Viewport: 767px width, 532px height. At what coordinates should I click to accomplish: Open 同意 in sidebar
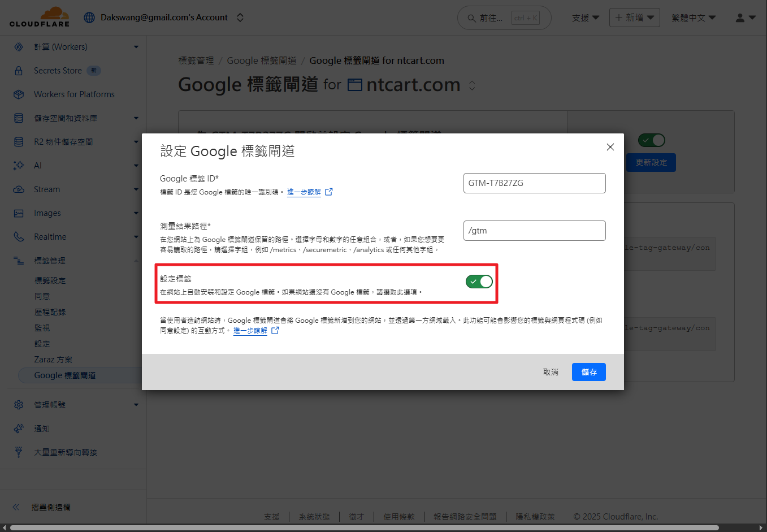point(42,296)
